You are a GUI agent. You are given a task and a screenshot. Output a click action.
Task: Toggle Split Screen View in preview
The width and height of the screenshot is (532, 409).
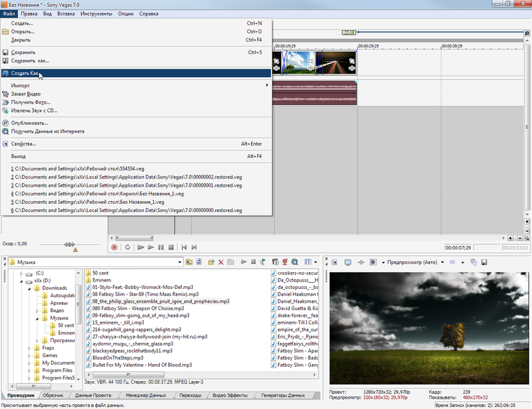click(x=373, y=262)
